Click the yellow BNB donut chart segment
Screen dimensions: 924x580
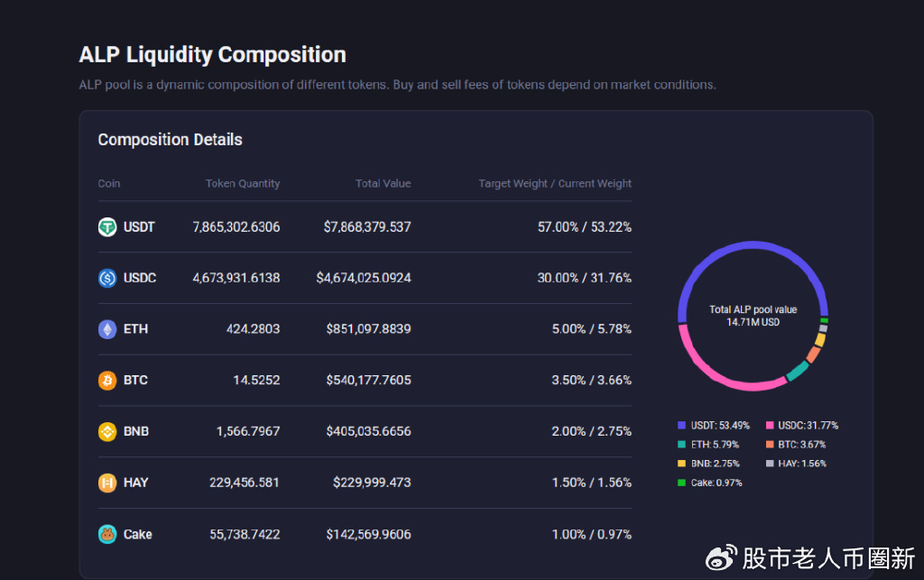pos(820,340)
